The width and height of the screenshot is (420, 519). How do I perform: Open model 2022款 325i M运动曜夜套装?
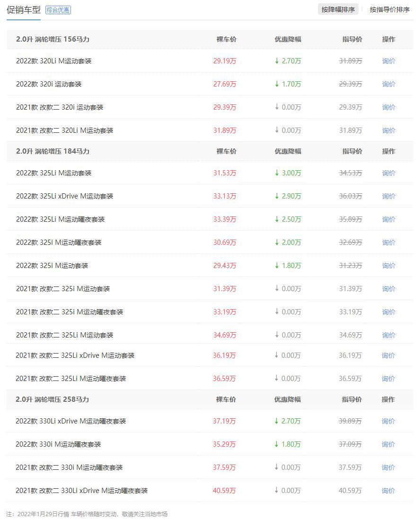pos(59,242)
